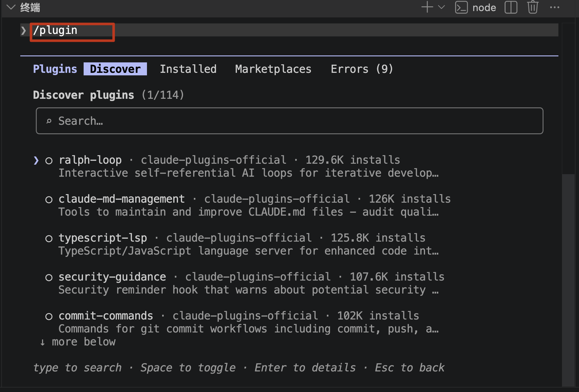The width and height of the screenshot is (579, 392).
Task: Click the Plugins heading label
Action: (x=55, y=69)
